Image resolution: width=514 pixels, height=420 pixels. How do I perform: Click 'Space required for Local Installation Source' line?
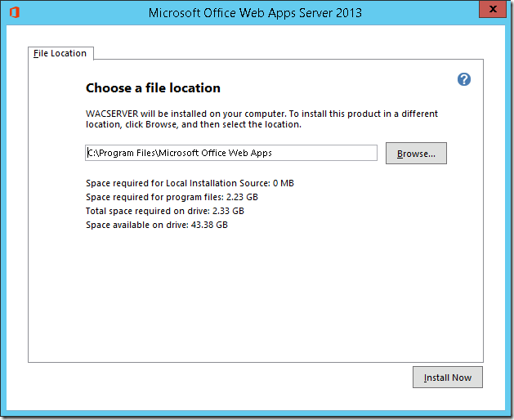coord(190,183)
